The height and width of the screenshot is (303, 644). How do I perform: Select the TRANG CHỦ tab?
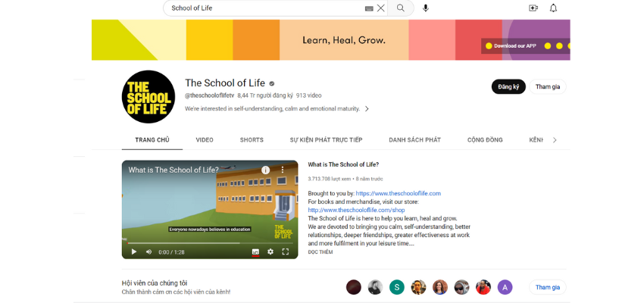click(152, 140)
